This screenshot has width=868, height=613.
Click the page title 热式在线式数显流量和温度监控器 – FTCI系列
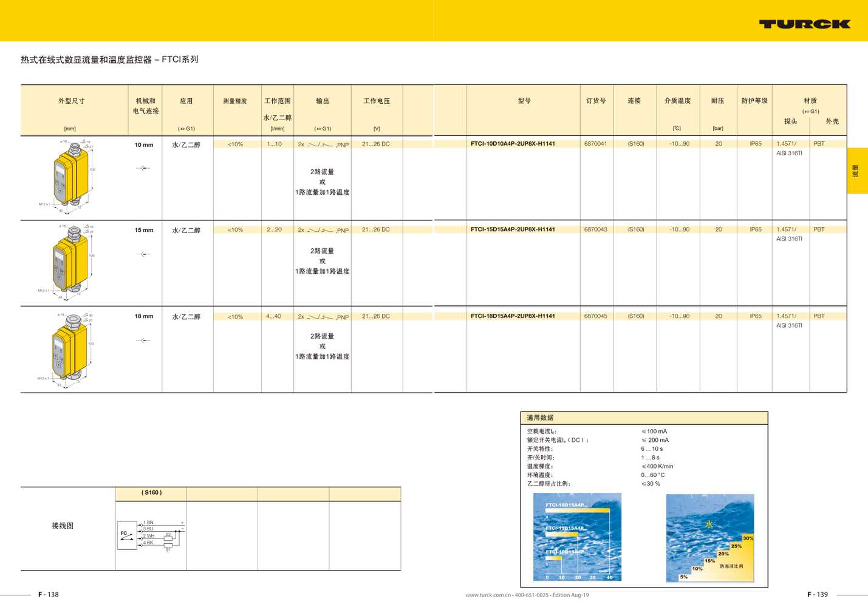click(109, 59)
